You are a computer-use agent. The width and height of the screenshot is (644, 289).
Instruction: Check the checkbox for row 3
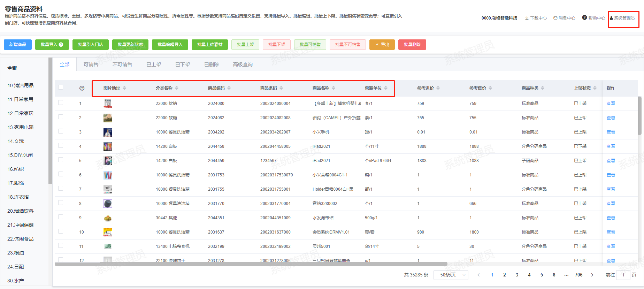[61, 131]
